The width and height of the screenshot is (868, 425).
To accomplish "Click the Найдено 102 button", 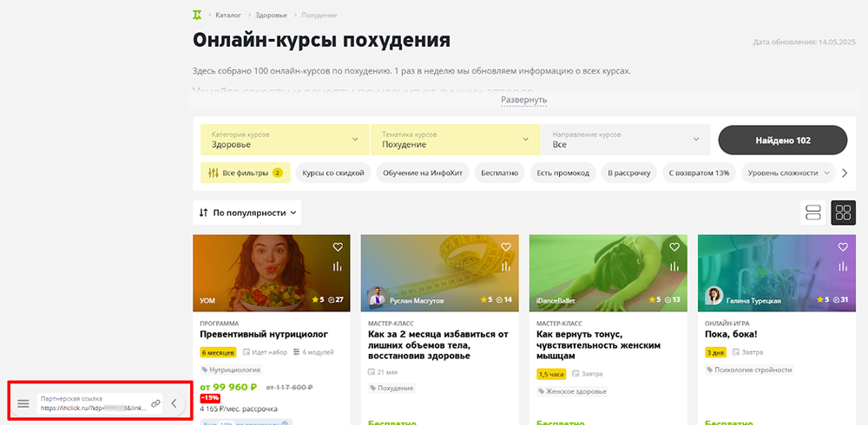I will pyautogui.click(x=783, y=140).
